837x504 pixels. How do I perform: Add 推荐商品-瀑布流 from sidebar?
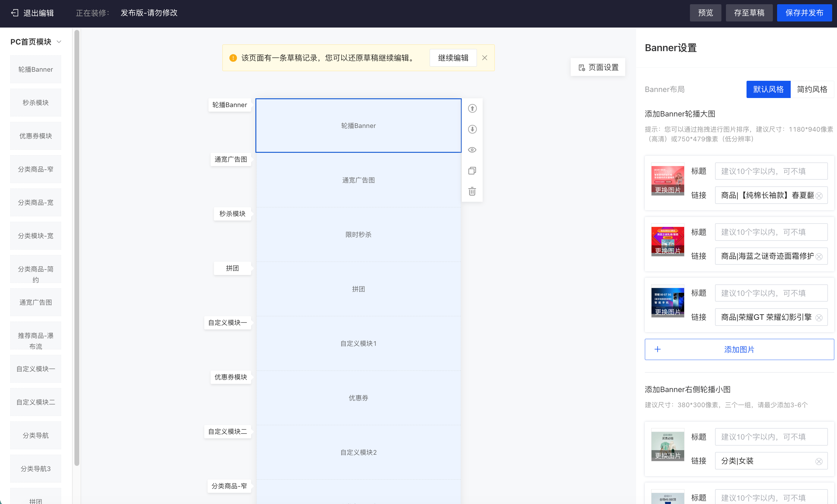36,335
